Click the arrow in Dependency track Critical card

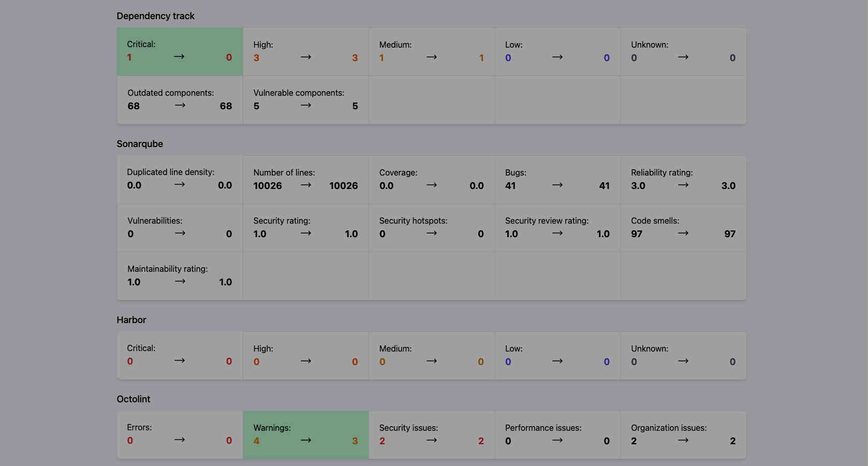coord(179,56)
